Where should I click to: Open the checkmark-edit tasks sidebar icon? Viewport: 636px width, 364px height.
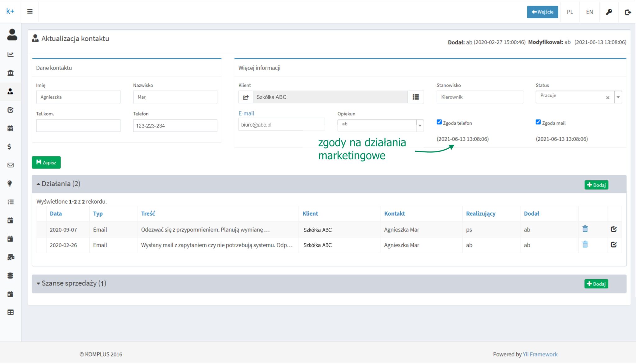pos(11,110)
